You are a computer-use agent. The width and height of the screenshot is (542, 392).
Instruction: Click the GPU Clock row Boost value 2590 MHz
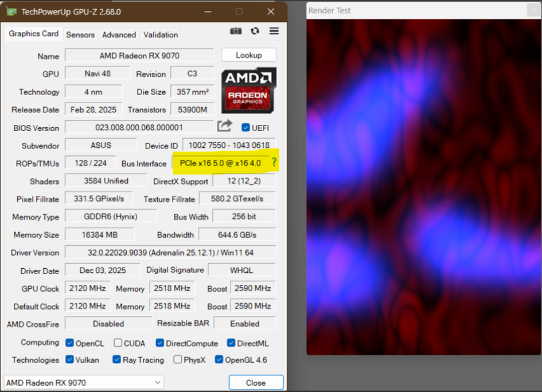[x=253, y=288]
